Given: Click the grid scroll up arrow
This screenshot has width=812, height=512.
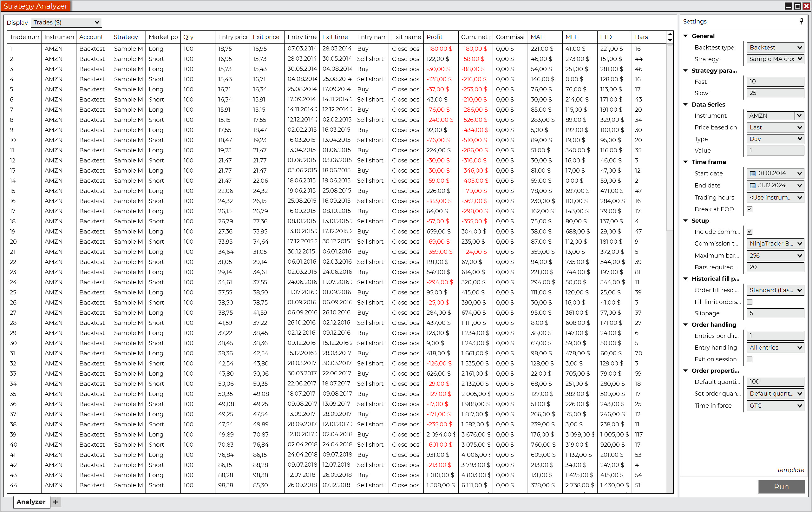Looking at the screenshot, I should click(x=670, y=34).
